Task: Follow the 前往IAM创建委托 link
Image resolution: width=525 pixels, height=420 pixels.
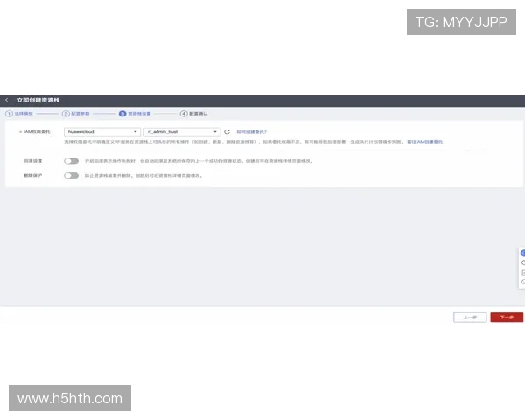Action: pos(425,142)
